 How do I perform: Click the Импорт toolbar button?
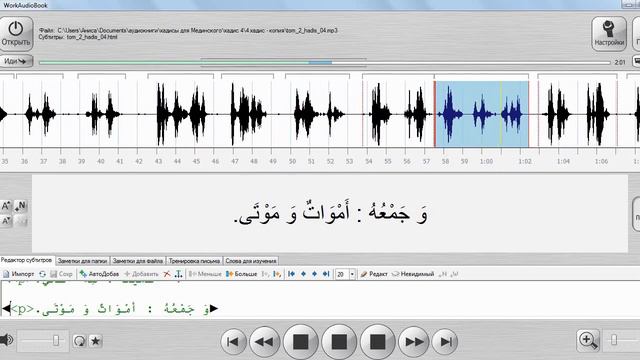click(19, 274)
